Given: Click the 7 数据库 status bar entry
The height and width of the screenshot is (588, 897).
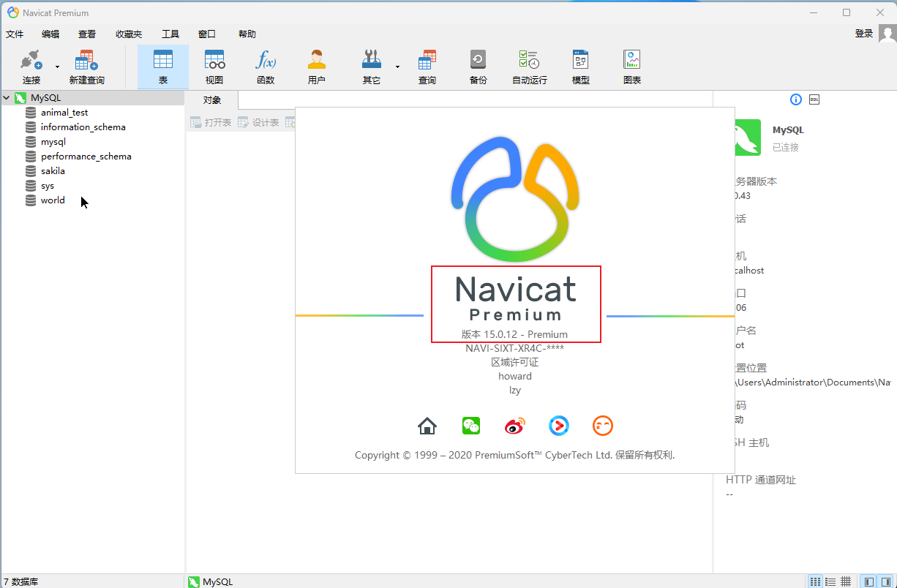Looking at the screenshot, I should 20,582.
